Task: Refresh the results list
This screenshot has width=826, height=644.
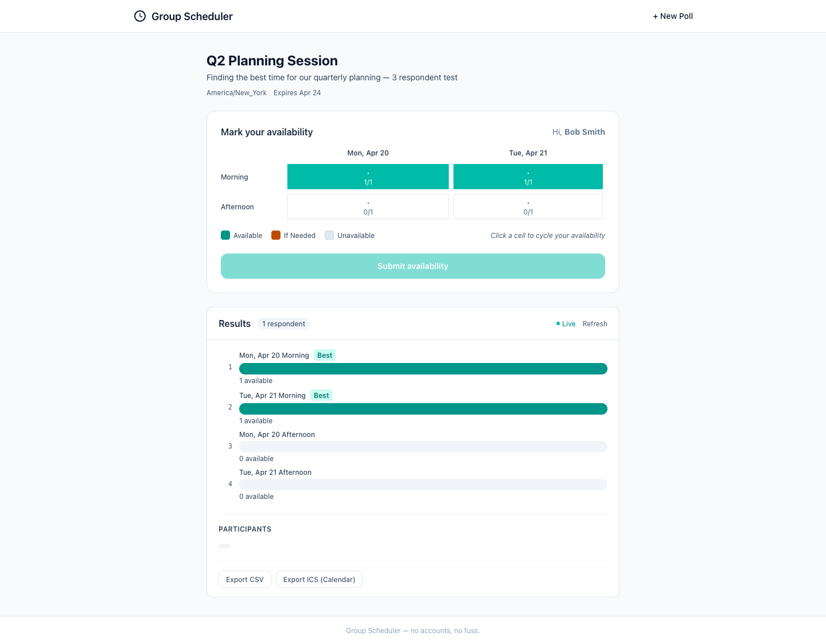Action: pyautogui.click(x=594, y=324)
